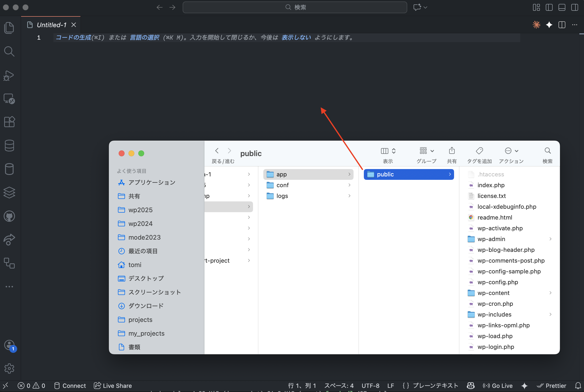Toggle the primary side bar layout button

click(x=549, y=7)
